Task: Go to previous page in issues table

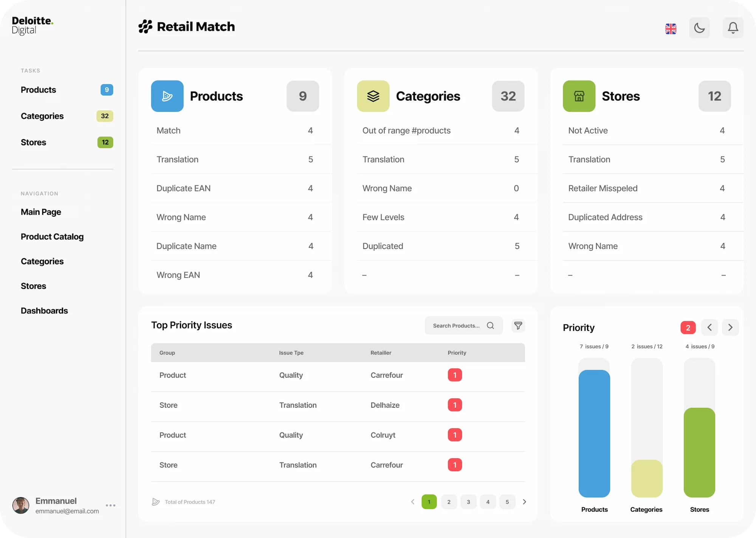Action: [x=413, y=502]
